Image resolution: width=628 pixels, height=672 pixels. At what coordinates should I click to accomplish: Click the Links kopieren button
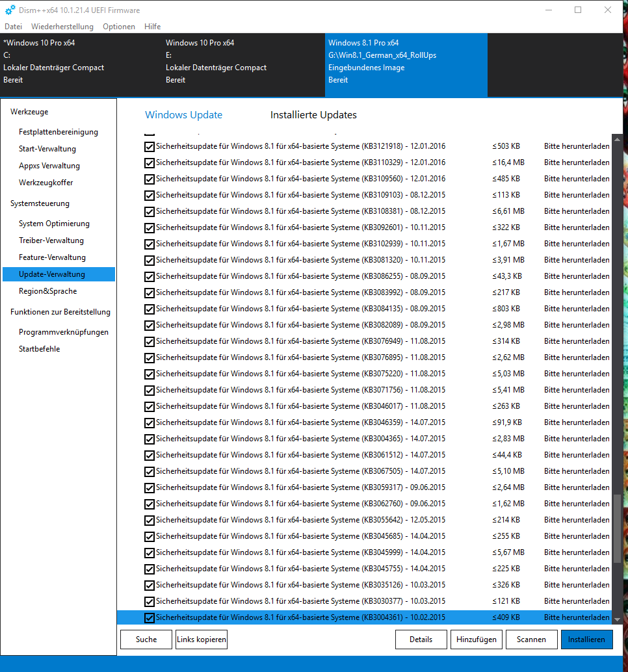(x=202, y=640)
